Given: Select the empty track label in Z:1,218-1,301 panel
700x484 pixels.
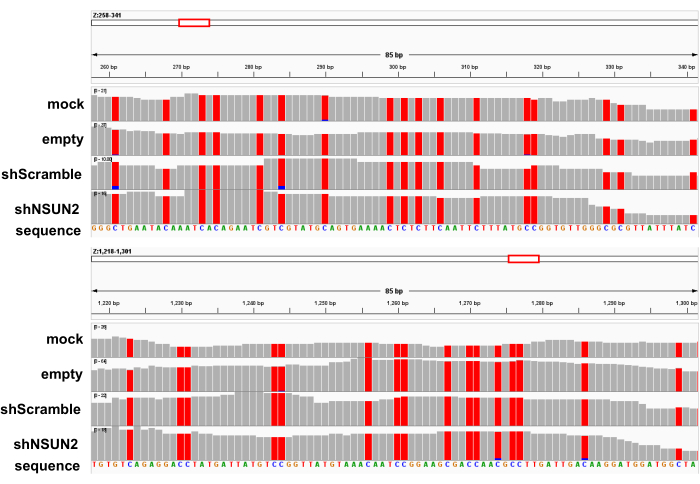Looking at the screenshot, I should pos(62,375).
